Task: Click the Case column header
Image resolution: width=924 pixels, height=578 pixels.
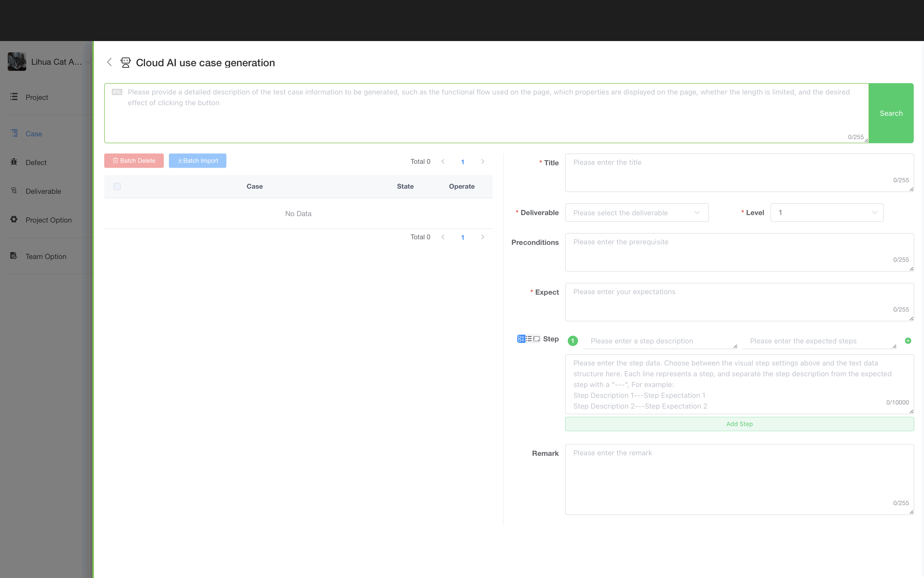Action: (255, 187)
